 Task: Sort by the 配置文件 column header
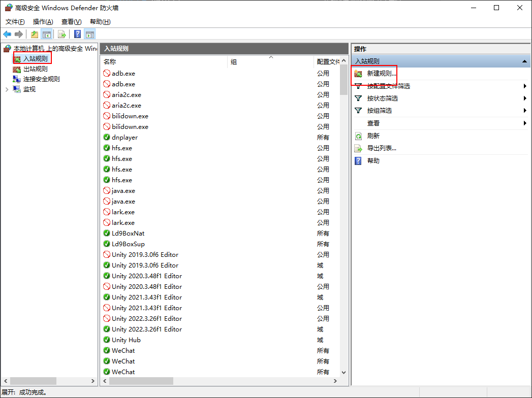pos(327,62)
